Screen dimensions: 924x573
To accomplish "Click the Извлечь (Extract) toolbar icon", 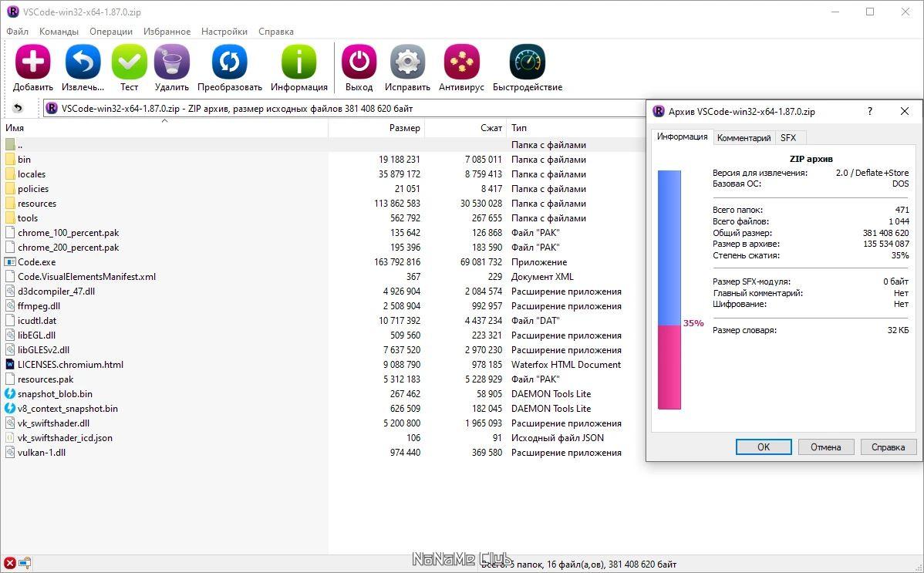I will coord(83,62).
